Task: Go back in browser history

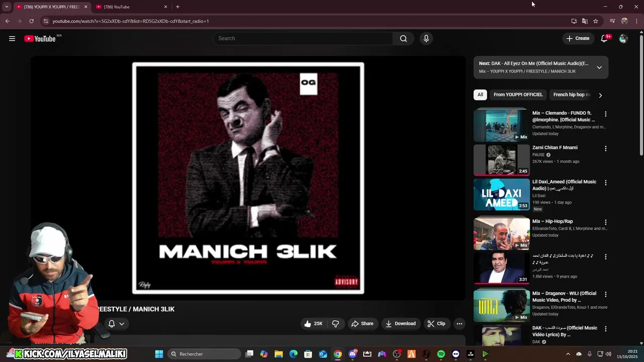Action: [7, 21]
